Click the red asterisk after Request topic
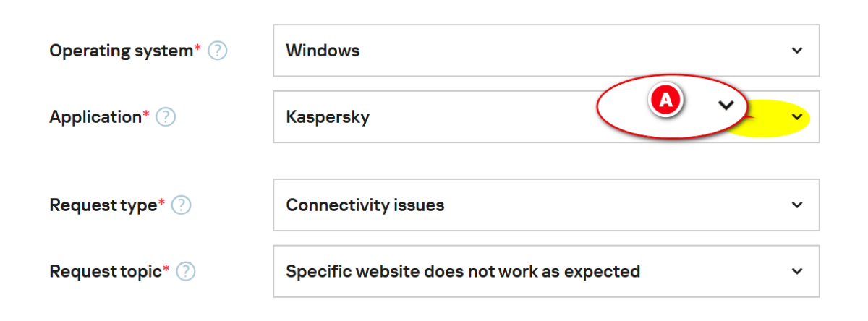Image resolution: width=868 pixels, height=321 pixels. pyautogui.click(x=166, y=269)
